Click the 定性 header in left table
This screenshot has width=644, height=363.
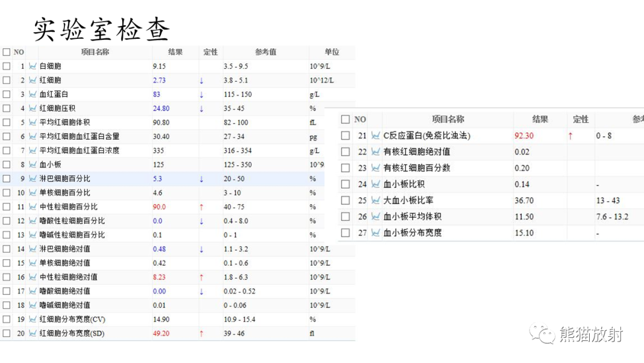point(210,52)
